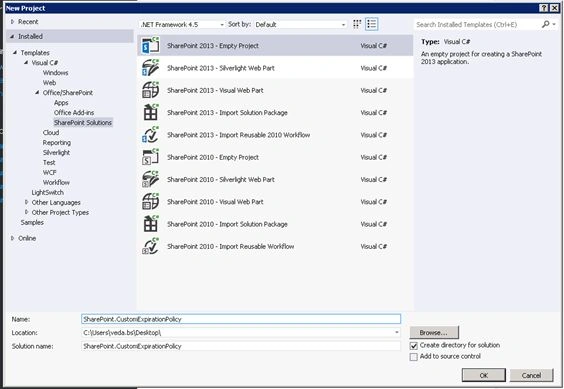The image size is (564, 389).
Task: Select "SharePoint 2013 - Import Solution Package" text
Action: (227, 113)
